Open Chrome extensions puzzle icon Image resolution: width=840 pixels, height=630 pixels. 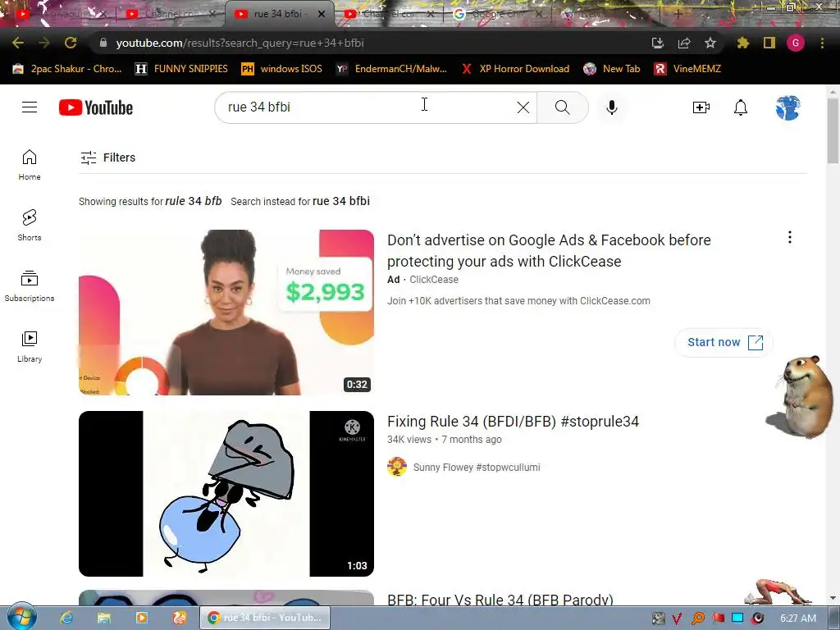tap(743, 43)
